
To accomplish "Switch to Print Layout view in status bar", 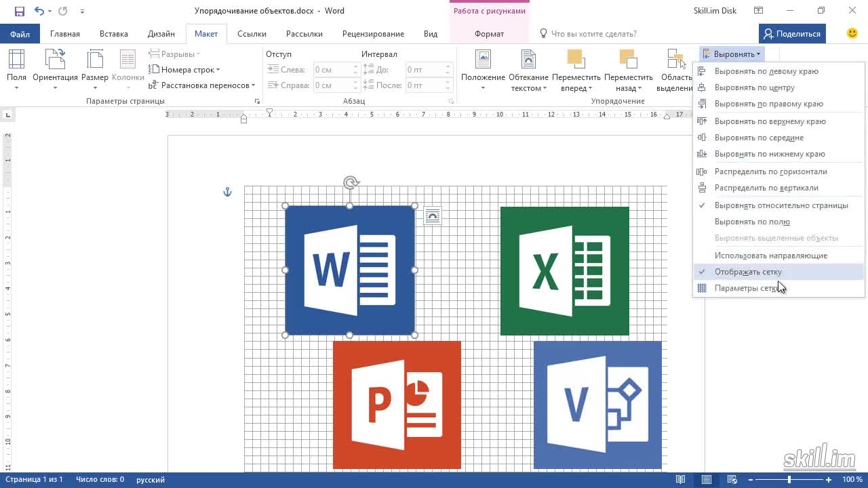I will click(707, 480).
